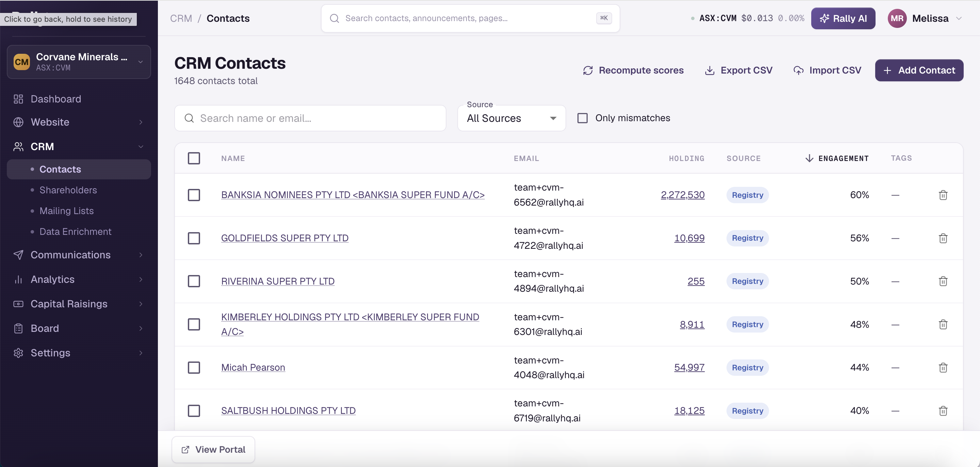980x467 pixels.
Task: Open the View Portal button
Action: tap(213, 450)
